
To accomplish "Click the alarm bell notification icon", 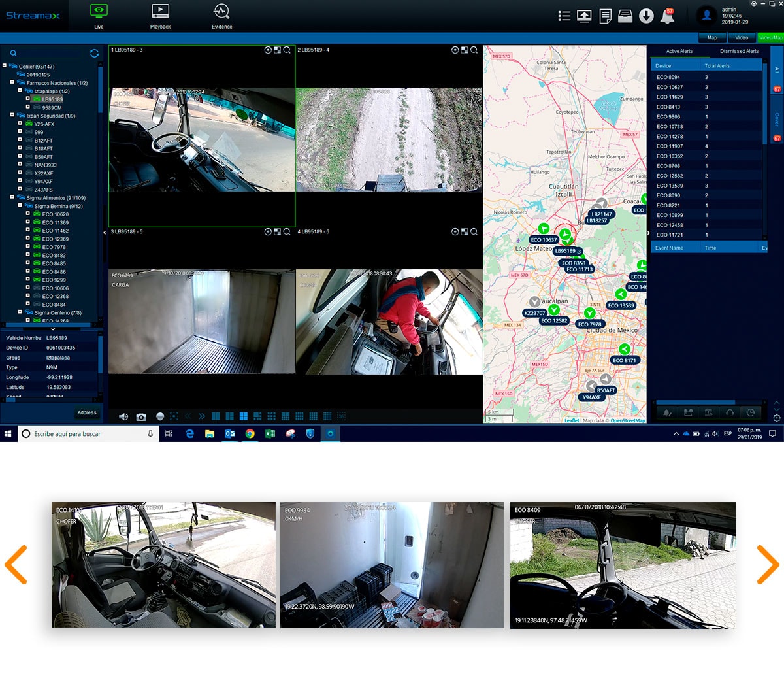I will click(x=667, y=16).
